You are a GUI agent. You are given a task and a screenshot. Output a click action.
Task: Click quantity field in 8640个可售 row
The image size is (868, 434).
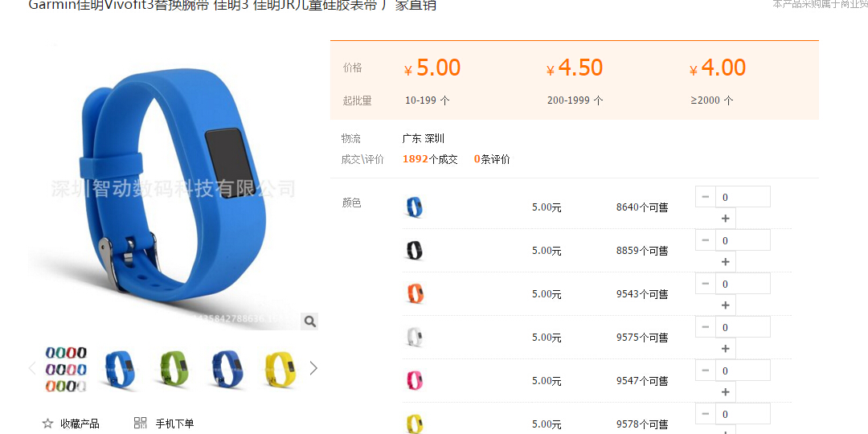[x=743, y=197]
